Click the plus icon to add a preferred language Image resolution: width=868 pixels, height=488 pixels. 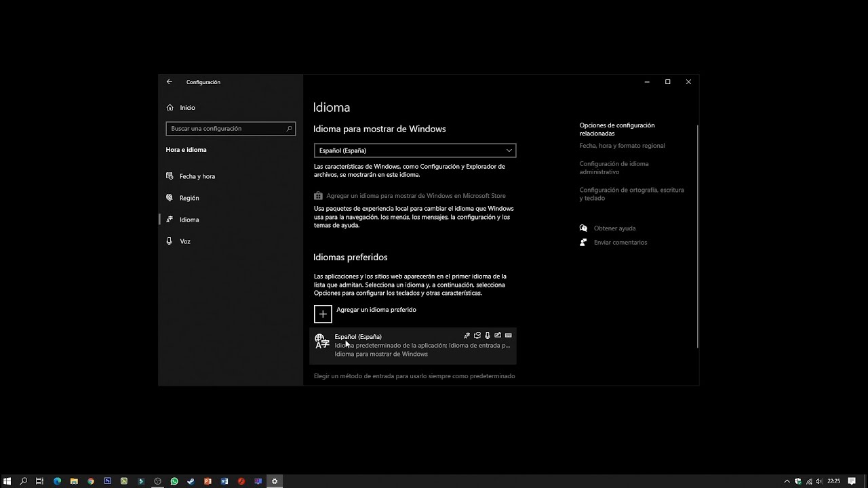click(323, 314)
